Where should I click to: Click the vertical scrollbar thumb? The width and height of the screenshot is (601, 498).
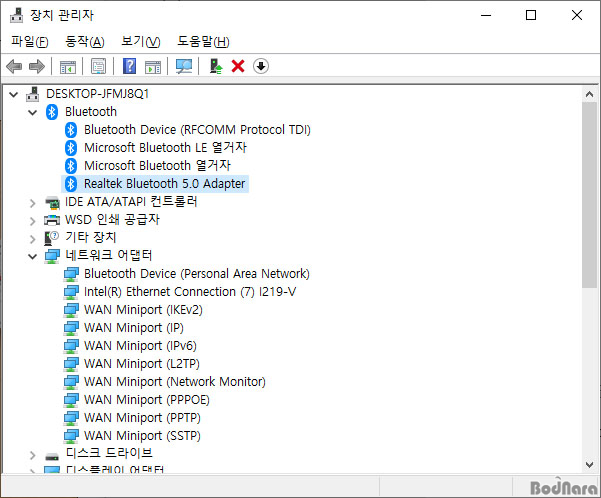tap(590, 195)
